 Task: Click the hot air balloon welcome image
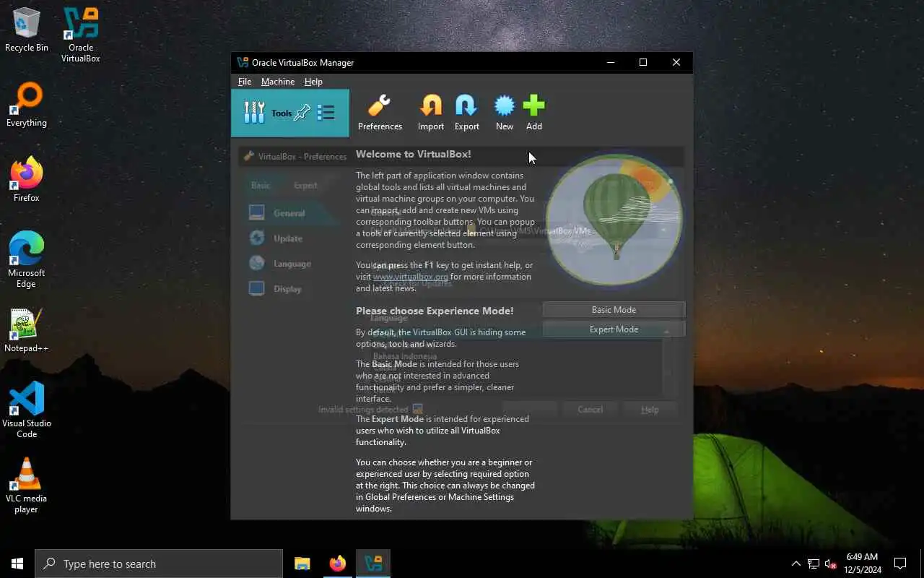614,219
